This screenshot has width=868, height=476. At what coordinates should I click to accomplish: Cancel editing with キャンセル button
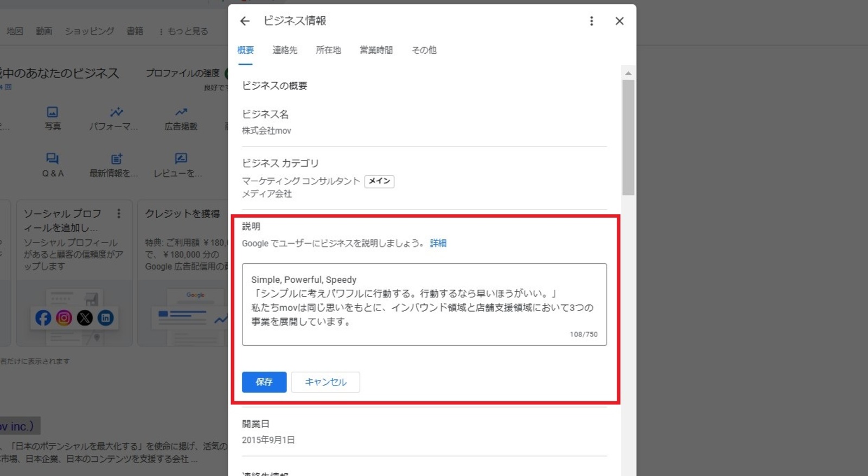click(x=325, y=382)
